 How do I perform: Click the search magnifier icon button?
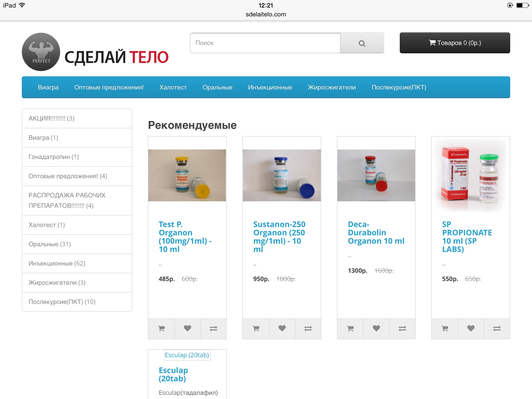click(x=362, y=43)
